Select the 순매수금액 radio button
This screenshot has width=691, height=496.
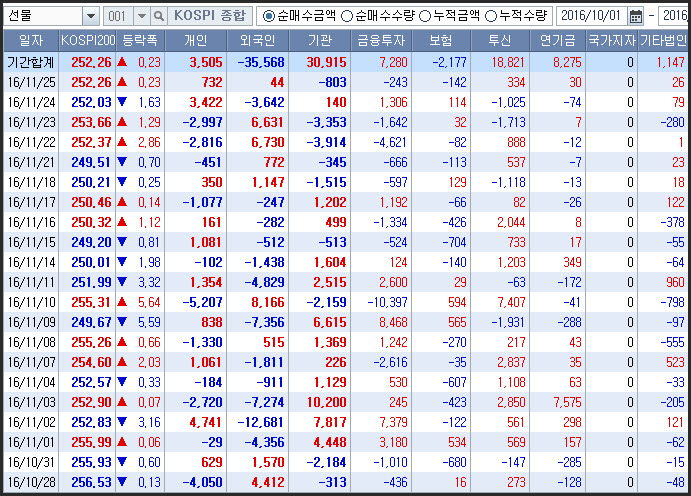coord(268,16)
